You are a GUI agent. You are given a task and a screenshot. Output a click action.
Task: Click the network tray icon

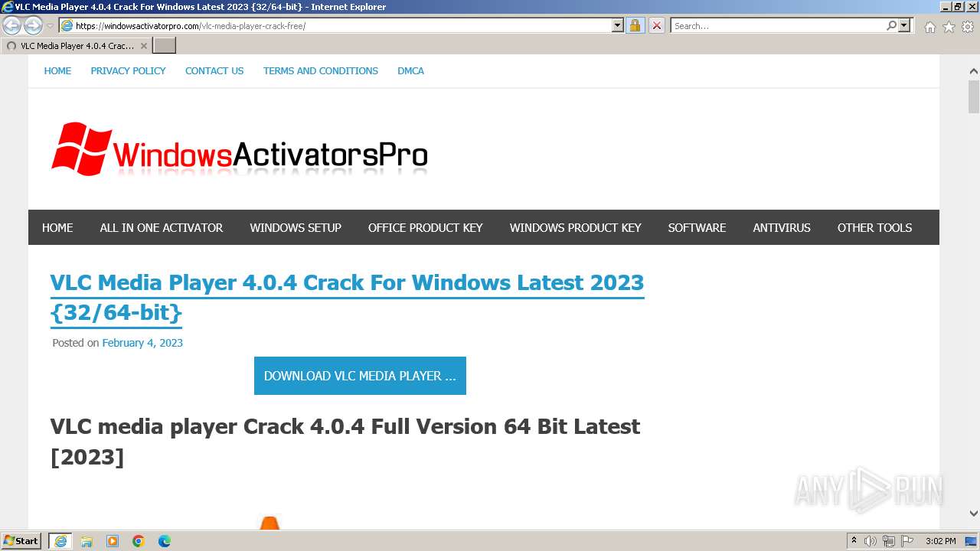889,541
